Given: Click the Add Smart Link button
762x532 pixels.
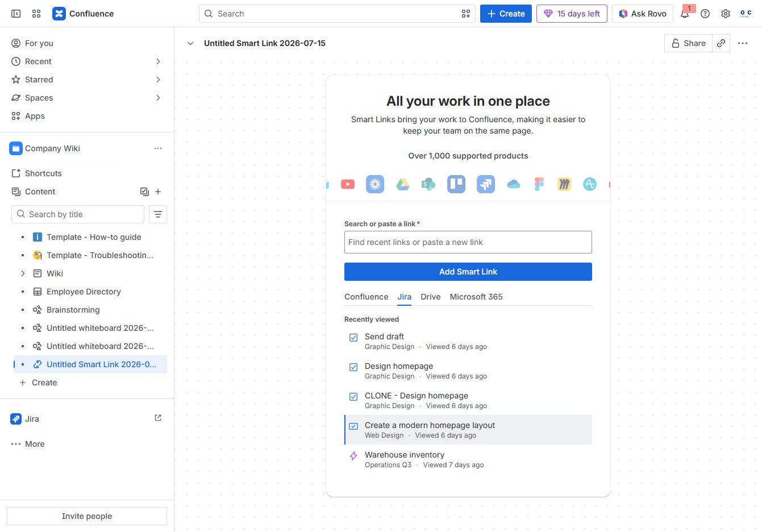Looking at the screenshot, I should pos(468,272).
